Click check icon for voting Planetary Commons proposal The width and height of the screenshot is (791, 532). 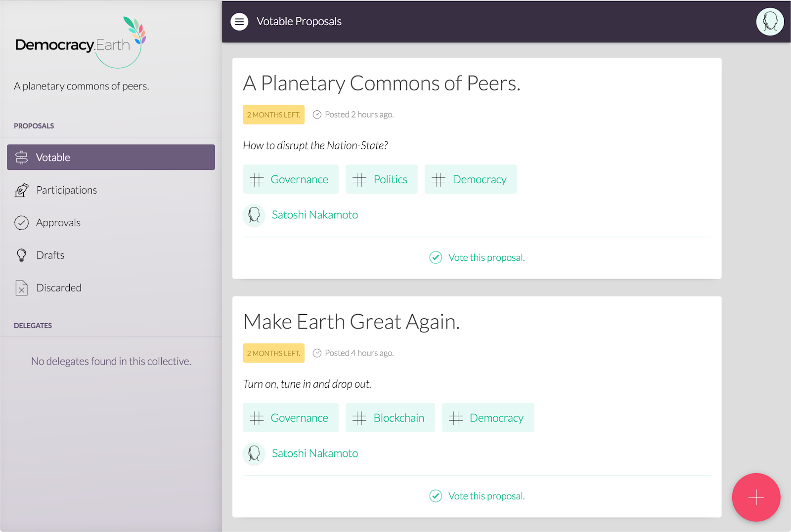click(436, 257)
